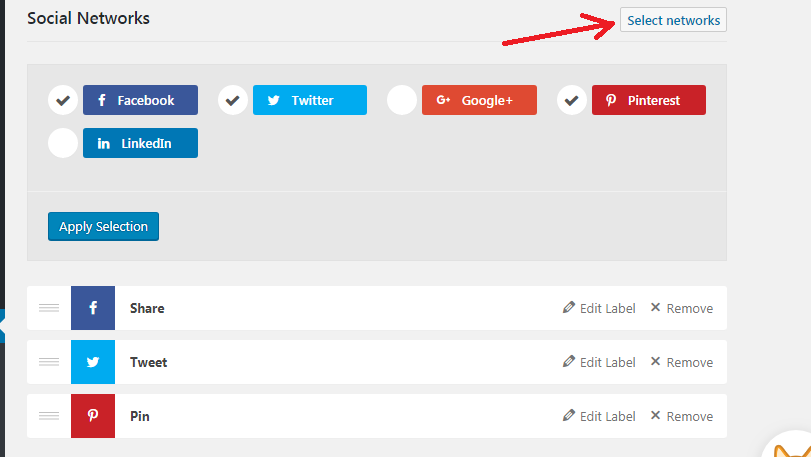Select the blue Twitter network button
Image resolution: width=811 pixels, height=457 pixels.
[310, 100]
